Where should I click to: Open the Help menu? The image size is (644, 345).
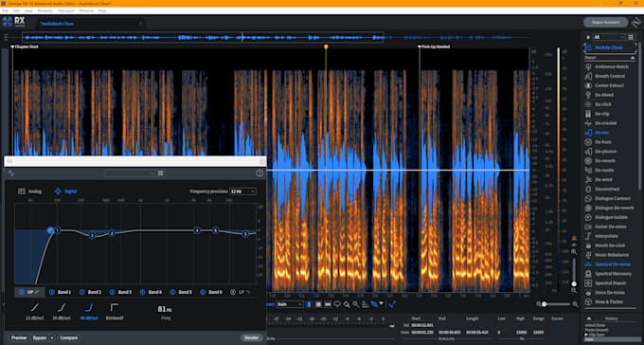102,10
